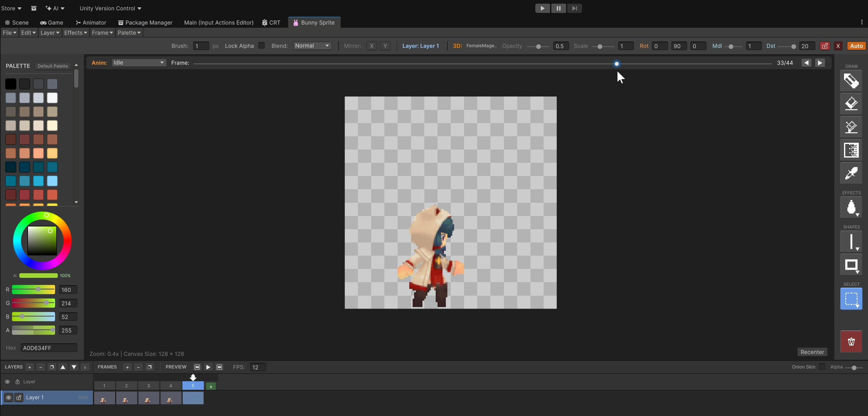868x416 pixels.
Task: Click the red trash delete button
Action: tap(851, 342)
